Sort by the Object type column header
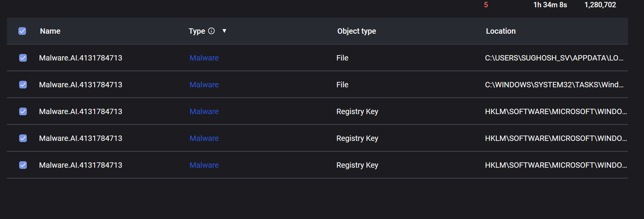The width and height of the screenshot is (644, 219). coord(356,31)
